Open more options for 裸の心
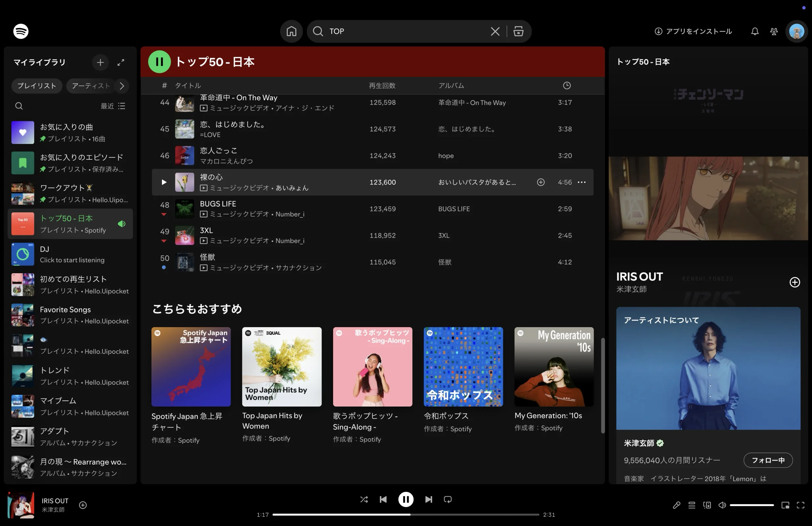 pyautogui.click(x=581, y=182)
